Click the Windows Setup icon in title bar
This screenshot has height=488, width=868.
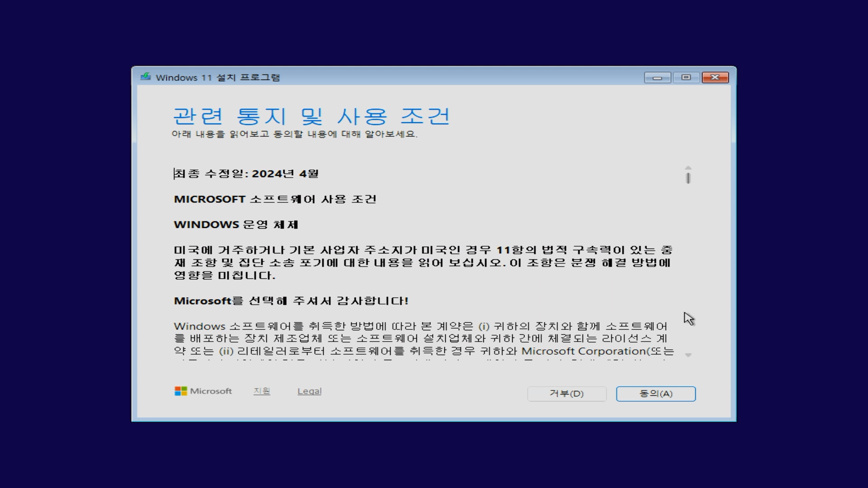coord(146,77)
